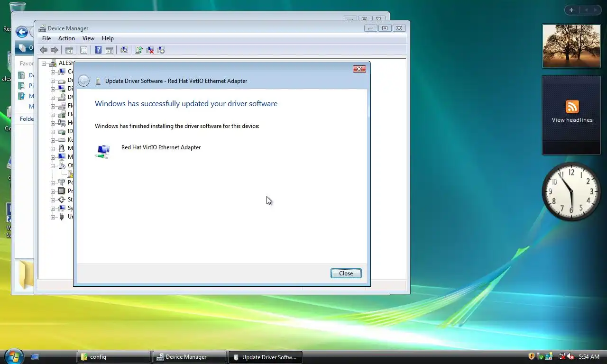Click the Close button in driver dialog
Screen dimensions: 607x364
pyautogui.click(x=346, y=273)
